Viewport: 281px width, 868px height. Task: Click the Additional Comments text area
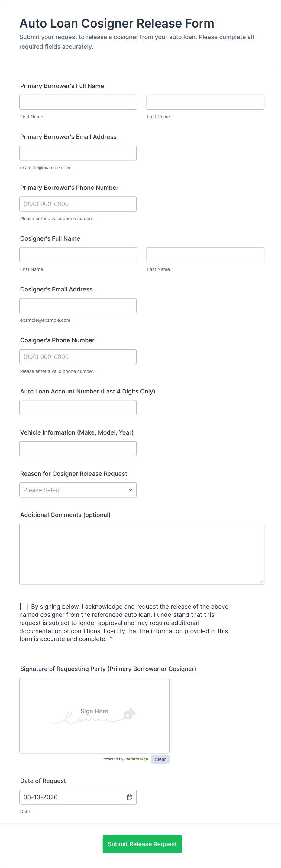142,554
